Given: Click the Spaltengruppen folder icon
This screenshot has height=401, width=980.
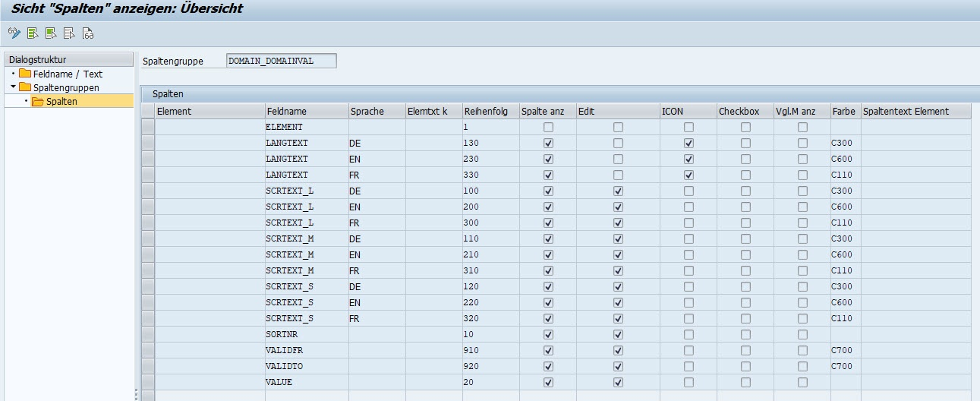Looking at the screenshot, I should (25, 87).
